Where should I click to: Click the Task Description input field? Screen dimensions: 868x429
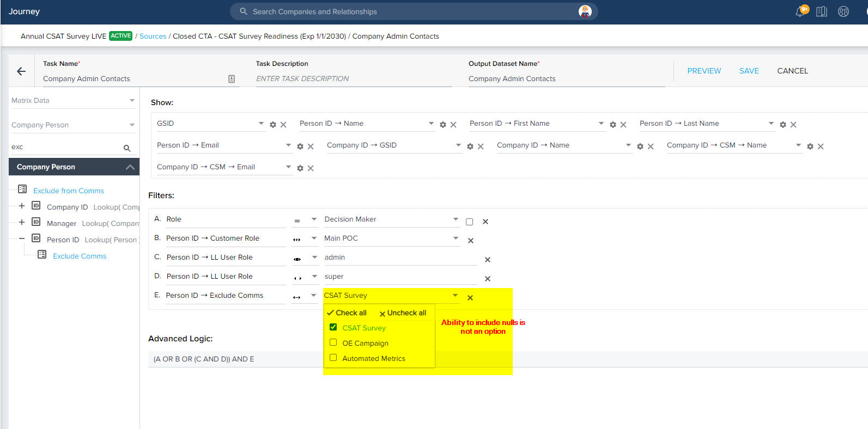click(x=354, y=79)
